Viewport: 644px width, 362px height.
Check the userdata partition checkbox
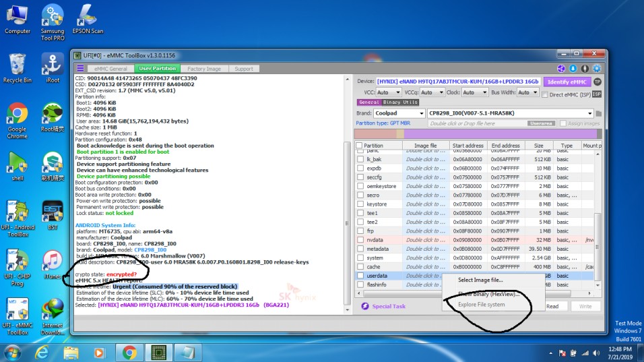pyautogui.click(x=360, y=276)
